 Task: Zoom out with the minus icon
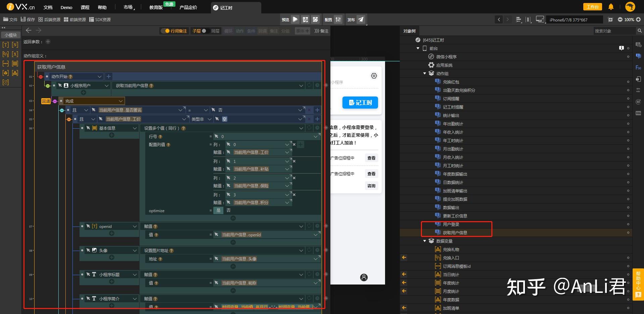tap(620, 20)
